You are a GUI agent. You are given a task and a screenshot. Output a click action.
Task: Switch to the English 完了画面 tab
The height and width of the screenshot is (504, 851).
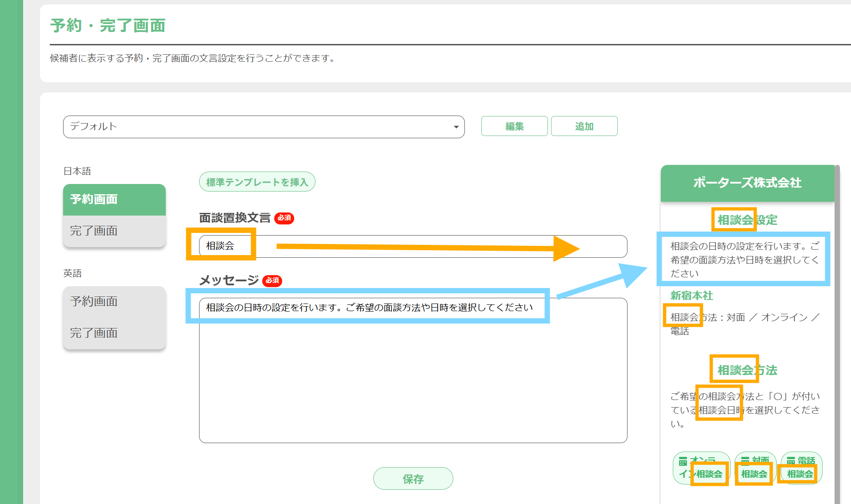[114, 333]
